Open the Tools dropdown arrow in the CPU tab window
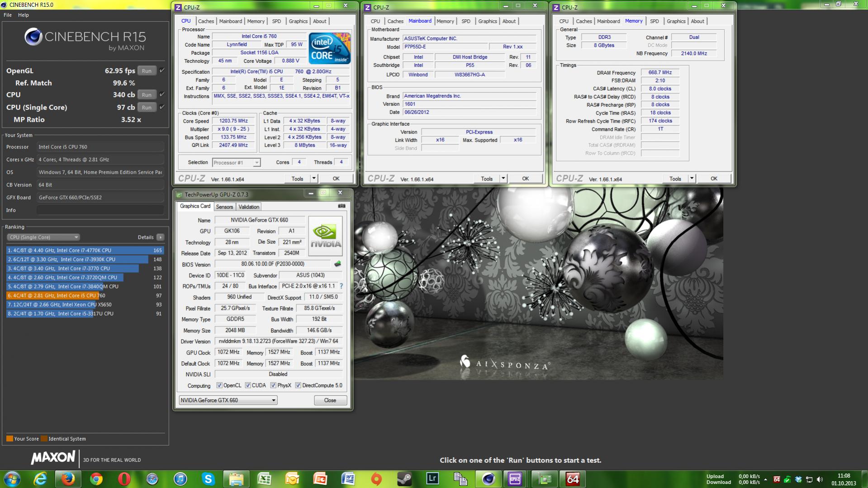 point(313,179)
